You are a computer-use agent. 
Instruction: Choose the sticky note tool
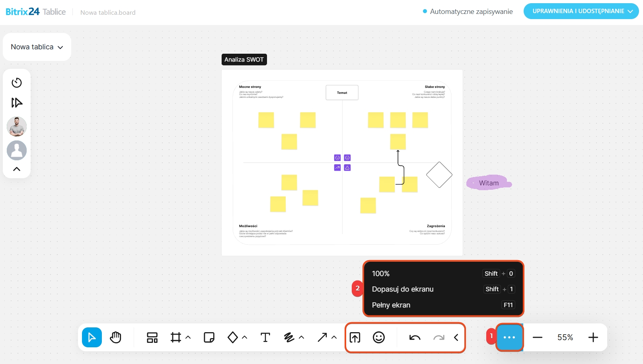click(x=209, y=337)
